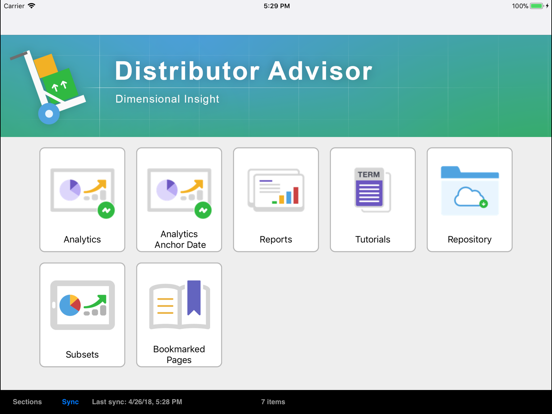The height and width of the screenshot is (414, 552).
Task: Select the 'Repository' tile label
Action: click(470, 239)
